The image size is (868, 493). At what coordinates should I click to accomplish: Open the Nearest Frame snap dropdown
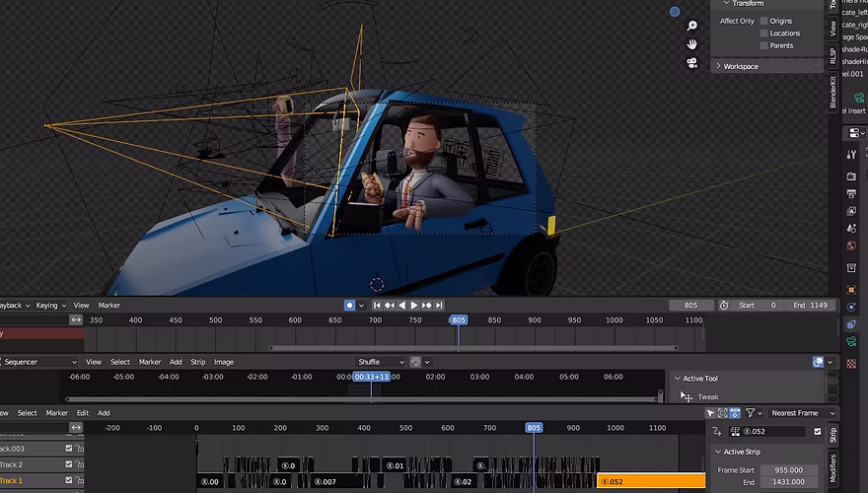point(802,413)
